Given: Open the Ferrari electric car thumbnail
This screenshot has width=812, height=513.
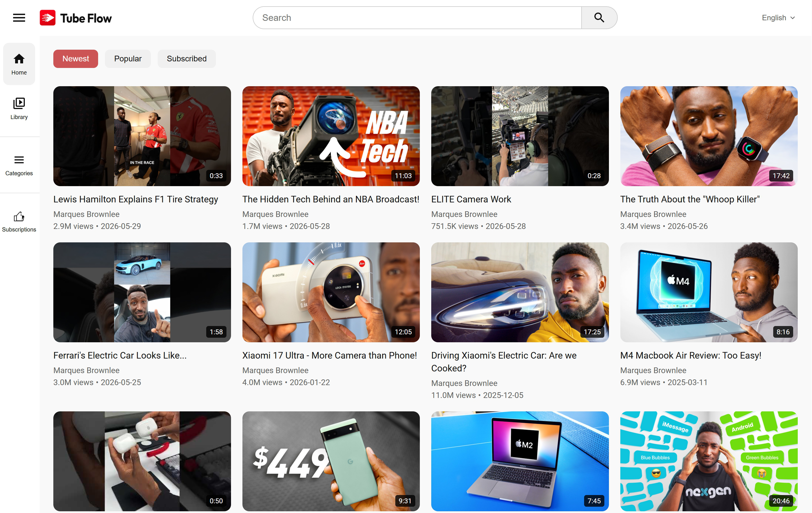Looking at the screenshot, I should (142, 292).
